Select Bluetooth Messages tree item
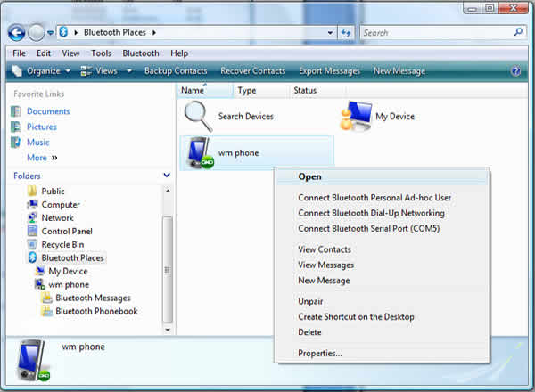 [x=93, y=298]
